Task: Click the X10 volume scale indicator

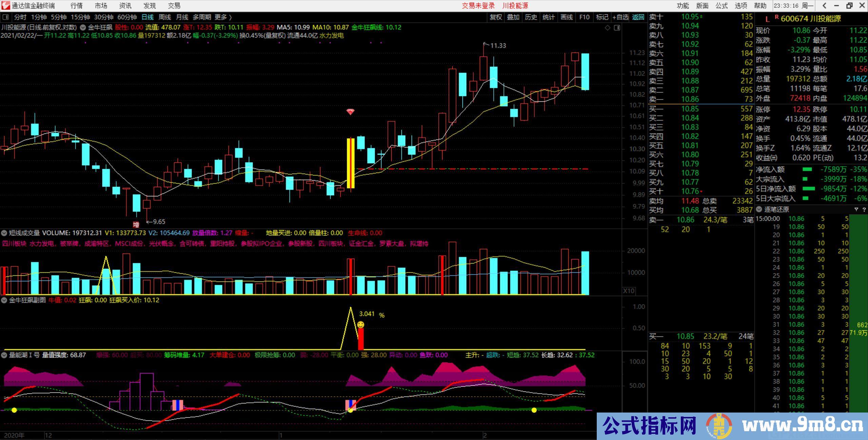Action: click(629, 291)
